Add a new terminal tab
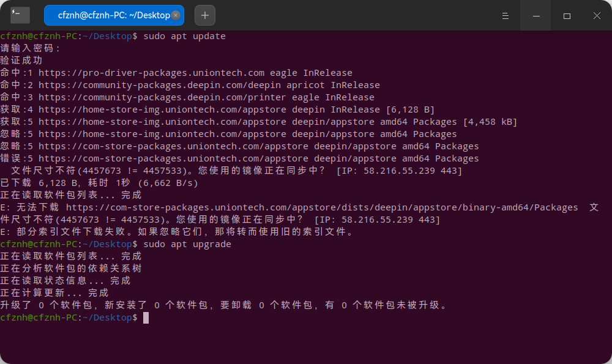This screenshot has width=612, height=364. coord(204,15)
